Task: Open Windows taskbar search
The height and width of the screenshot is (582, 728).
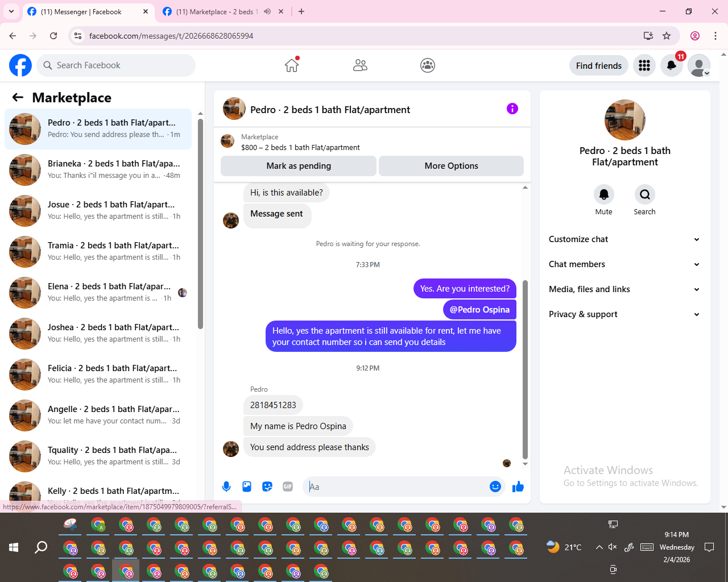Action: pyautogui.click(x=41, y=547)
